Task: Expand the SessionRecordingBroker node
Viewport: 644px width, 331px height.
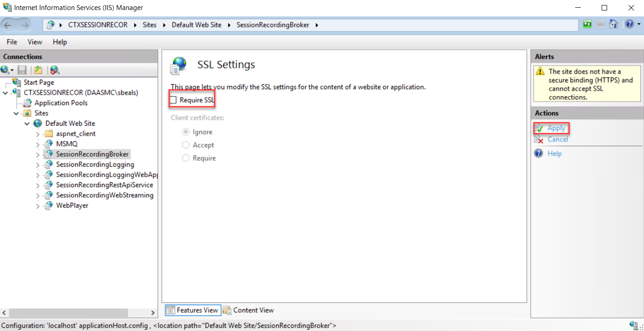Action: [38, 154]
